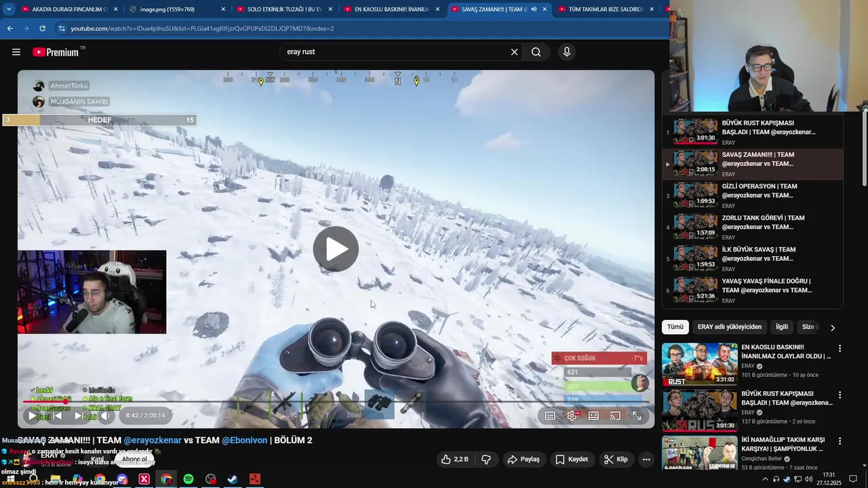
Task: Switch player to theater mode
Action: [x=593, y=415]
